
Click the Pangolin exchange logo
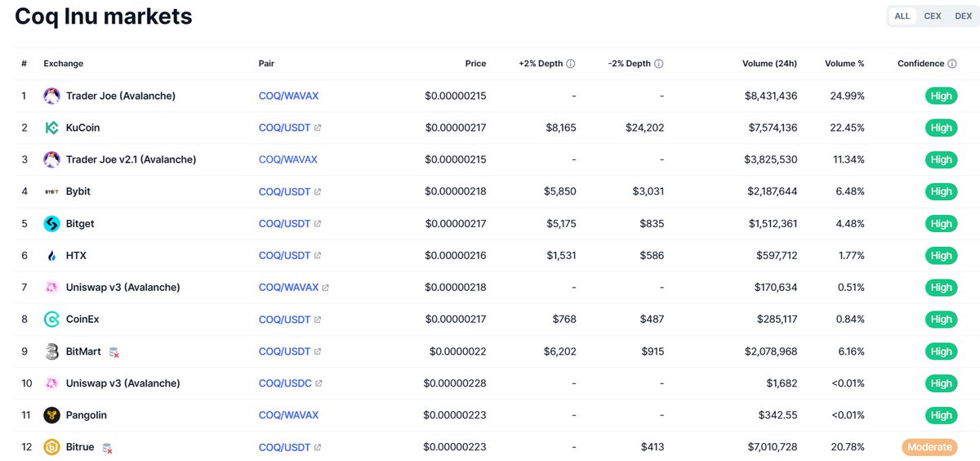pos(51,415)
